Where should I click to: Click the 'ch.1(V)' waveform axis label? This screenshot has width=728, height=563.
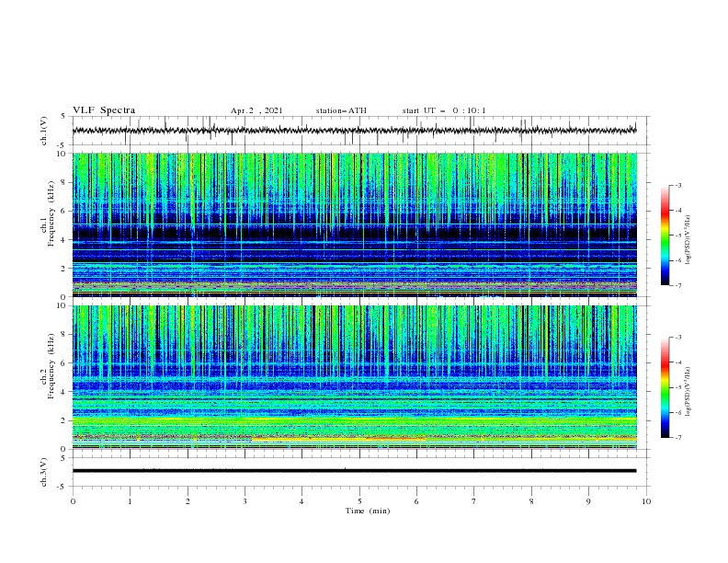coord(44,131)
